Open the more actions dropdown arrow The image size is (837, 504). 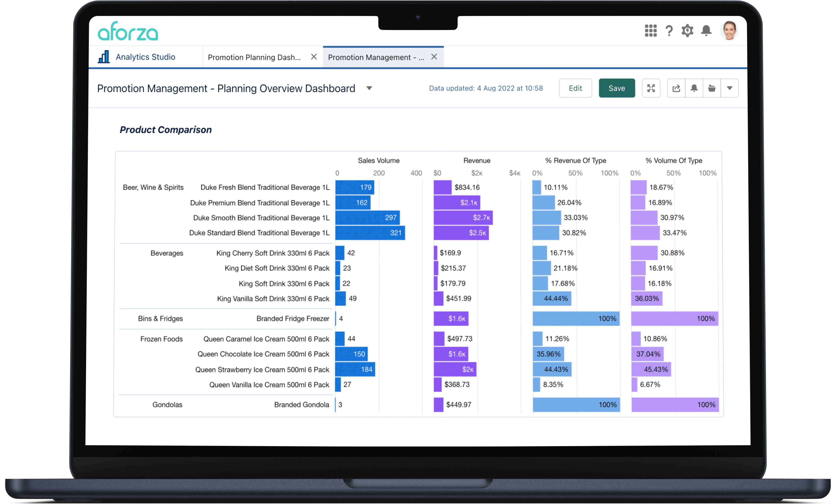click(x=729, y=88)
